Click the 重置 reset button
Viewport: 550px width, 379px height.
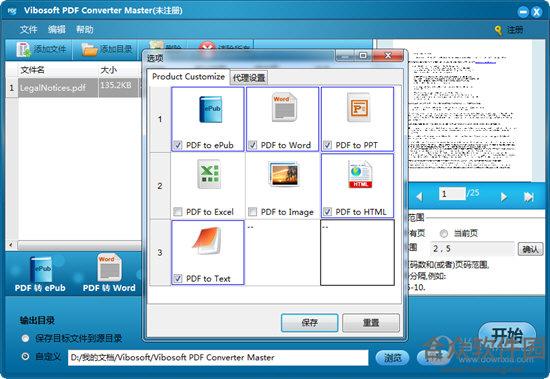(371, 323)
